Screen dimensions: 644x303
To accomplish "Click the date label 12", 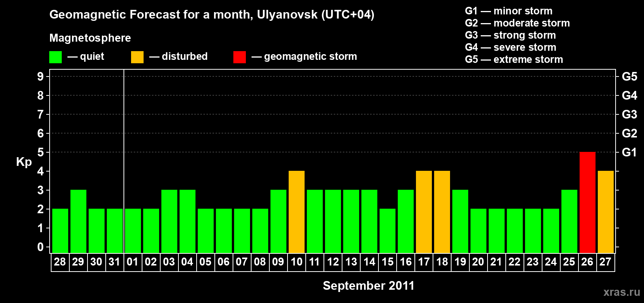I will point(333,262).
